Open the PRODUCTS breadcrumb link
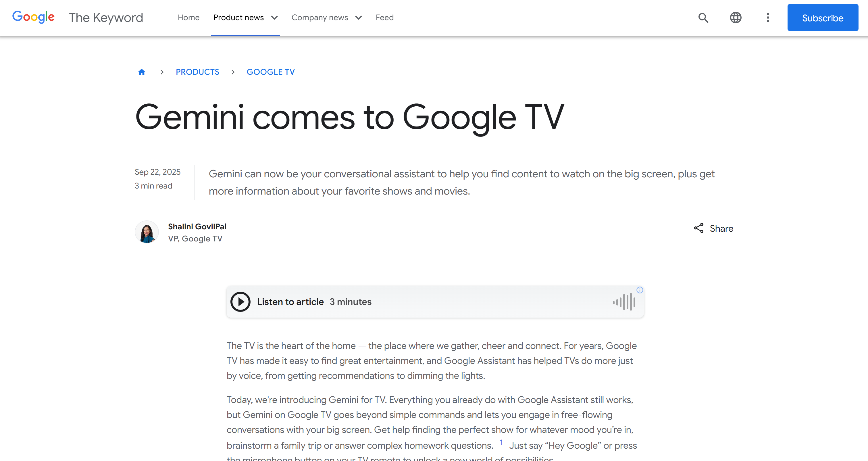This screenshot has height=461, width=868. point(197,72)
